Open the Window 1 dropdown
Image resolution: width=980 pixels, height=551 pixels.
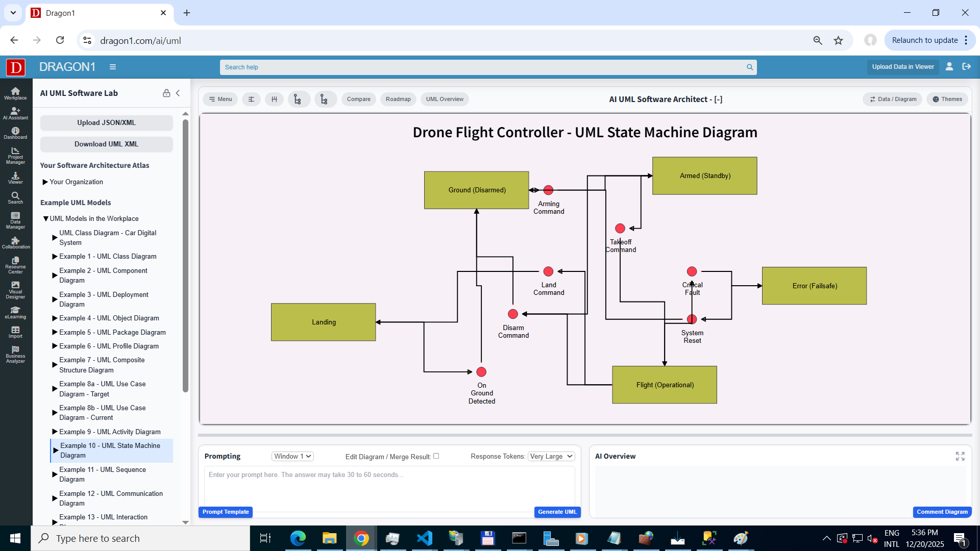tap(292, 456)
